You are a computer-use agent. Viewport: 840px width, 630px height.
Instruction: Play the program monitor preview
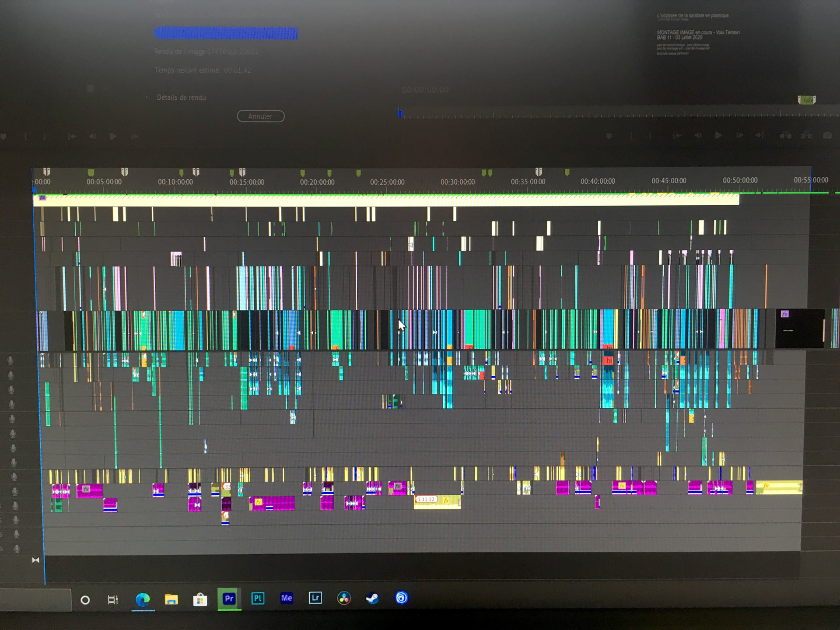(718, 135)
